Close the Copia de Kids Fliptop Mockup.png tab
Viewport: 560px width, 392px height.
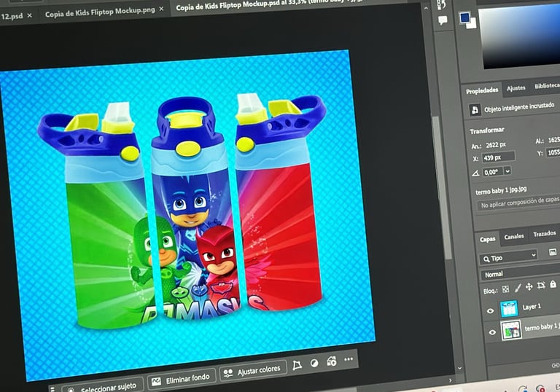[161, 9]
